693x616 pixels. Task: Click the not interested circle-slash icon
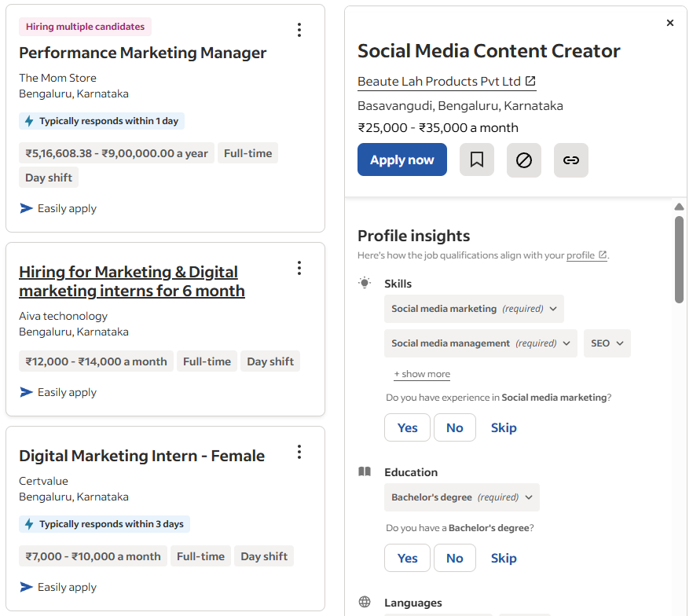tap(524, 160)
